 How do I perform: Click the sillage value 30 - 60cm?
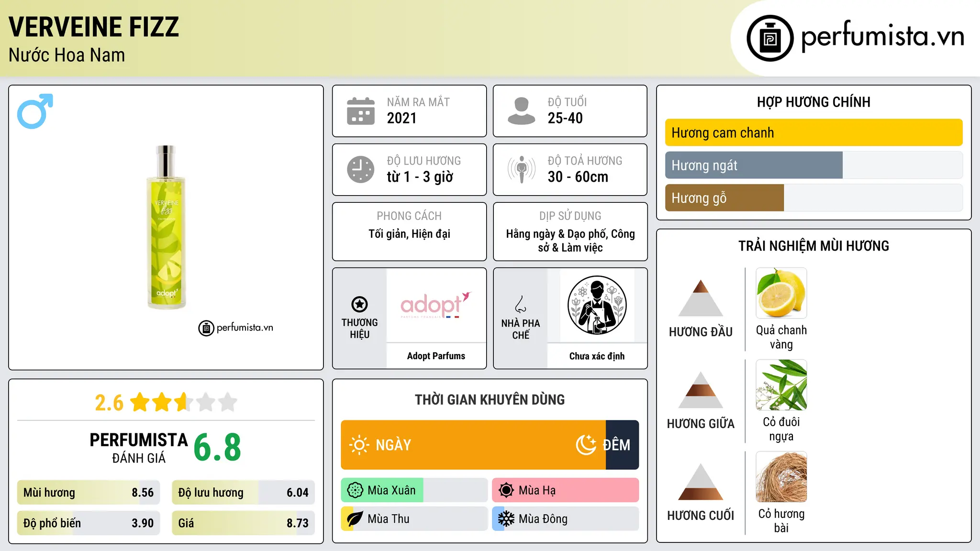(578, 177)
